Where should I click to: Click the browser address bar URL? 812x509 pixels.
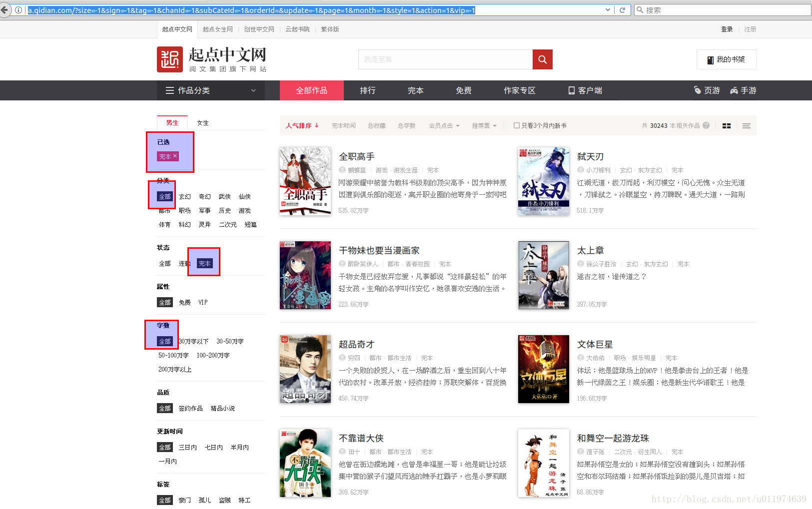[251, 10]
